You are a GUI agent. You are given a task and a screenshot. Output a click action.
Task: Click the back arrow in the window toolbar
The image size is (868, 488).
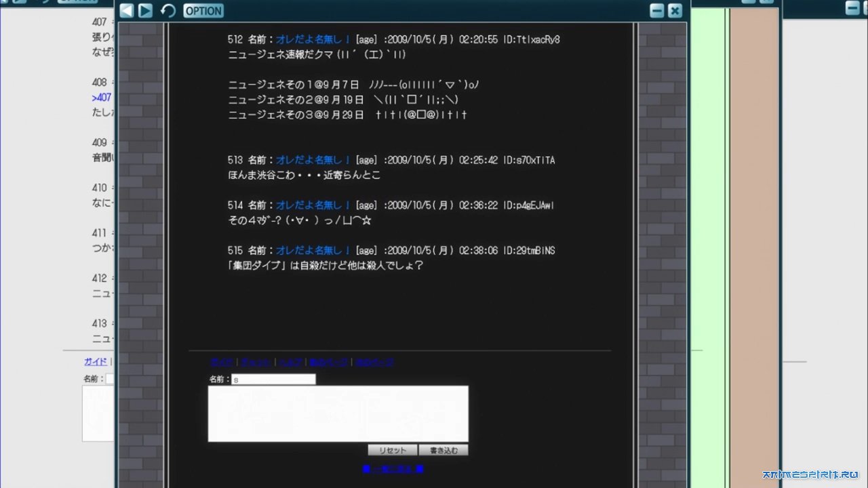coord(127,10)
